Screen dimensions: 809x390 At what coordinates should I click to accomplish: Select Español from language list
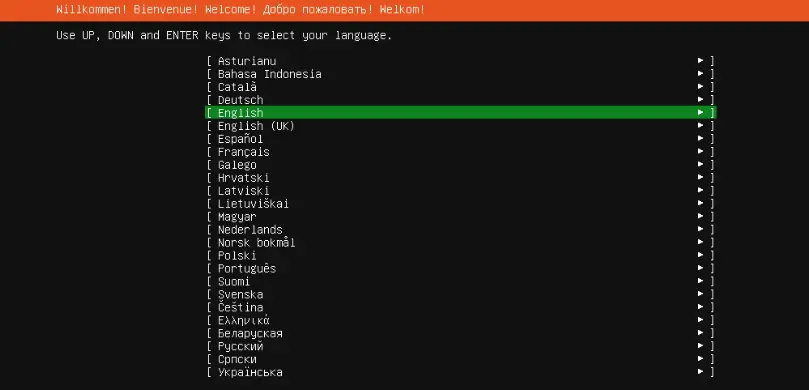(461, 139)
